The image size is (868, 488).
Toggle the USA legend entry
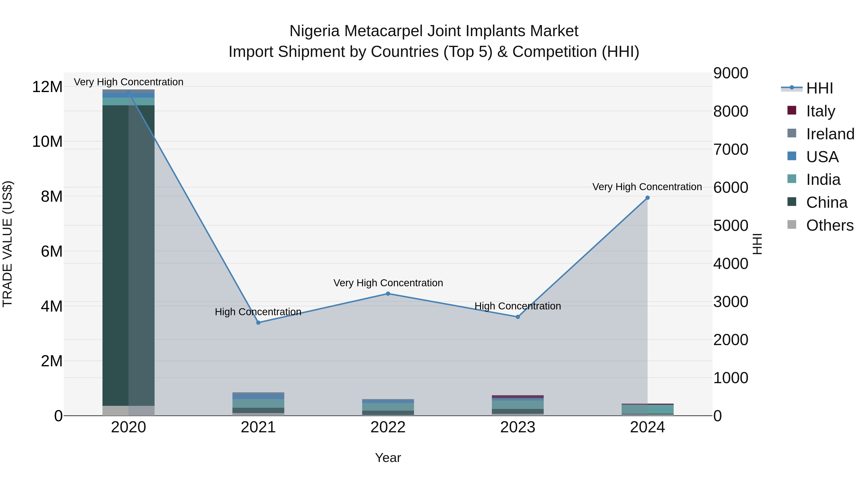[x=813, y=157]
